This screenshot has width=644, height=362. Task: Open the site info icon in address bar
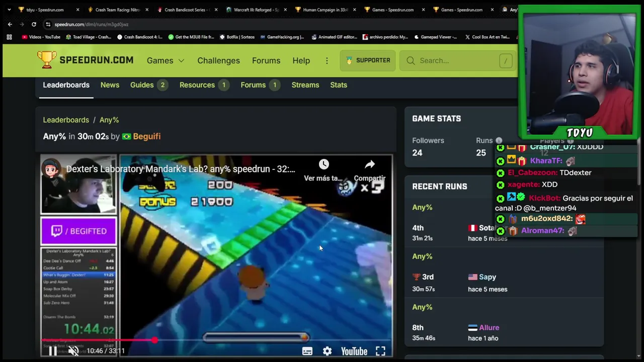(48, 24)
